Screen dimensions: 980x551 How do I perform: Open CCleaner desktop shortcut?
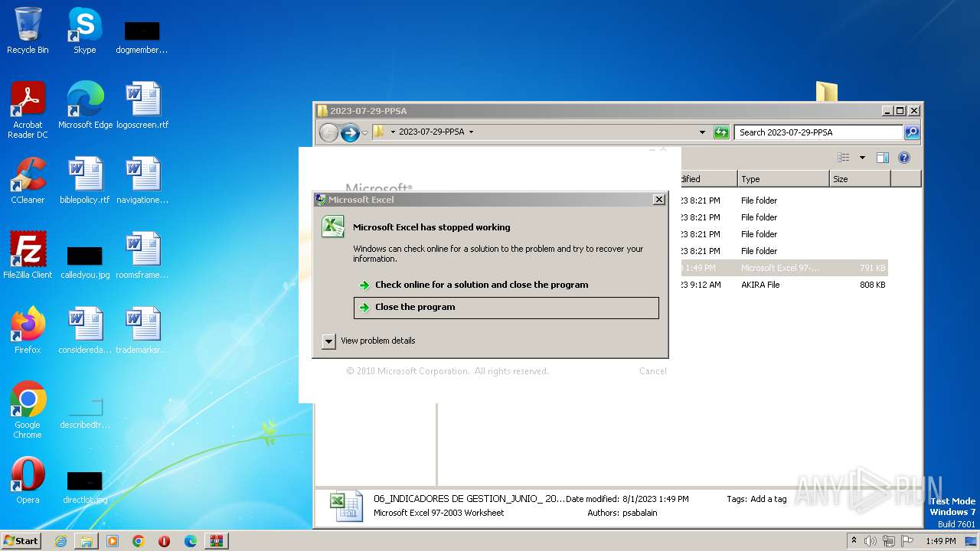pos(28,181)
